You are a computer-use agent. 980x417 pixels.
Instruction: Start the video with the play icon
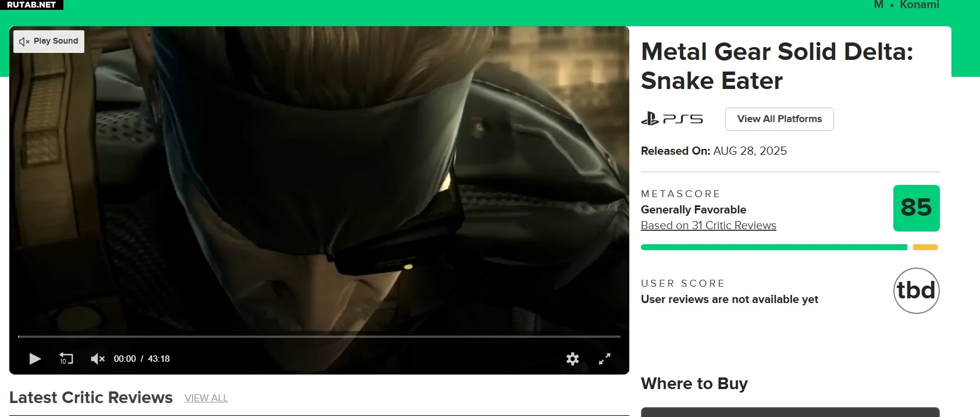[x=35, y=359]
